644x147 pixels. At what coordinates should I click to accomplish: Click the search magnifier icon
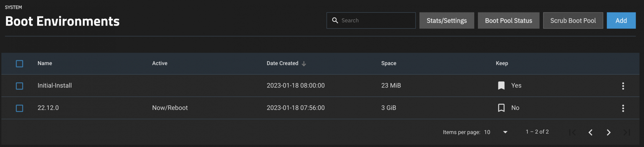point(335,21)
